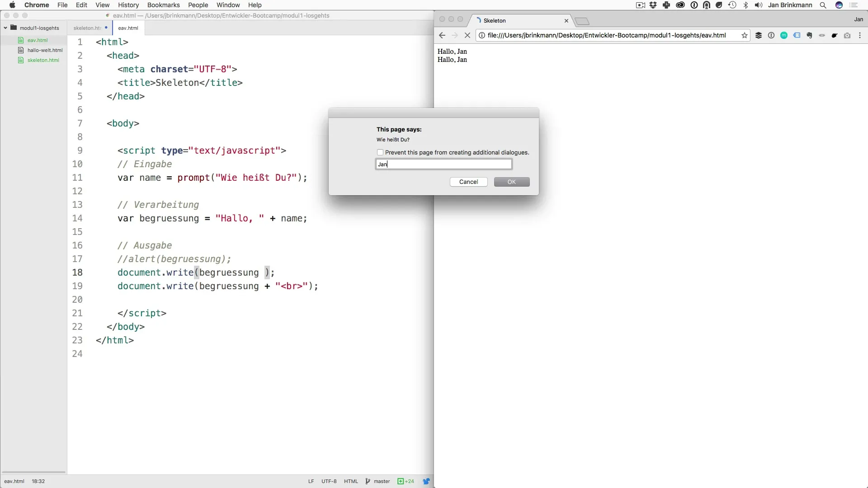Click the git branch icon in status bar
The width and height of the screenshot is (868, 488).
[x=368, y=481]
